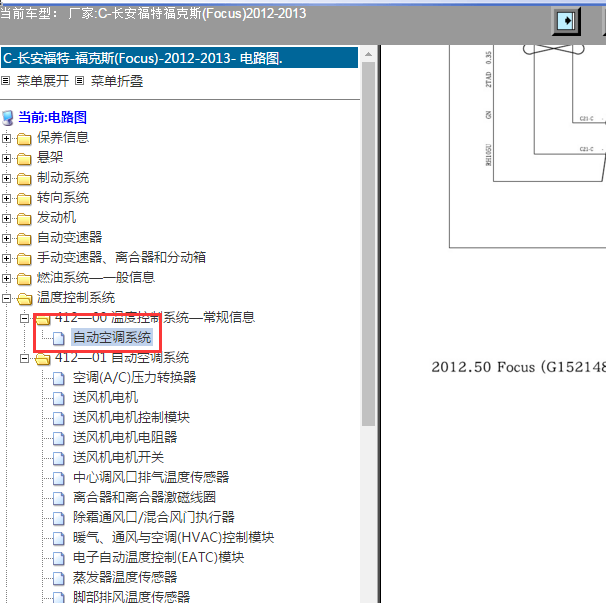This screenshot has width=606, height=603.
Task: Open 送风机电机开关 diagram
Action: pyautogui.click(x=118, y=458)
